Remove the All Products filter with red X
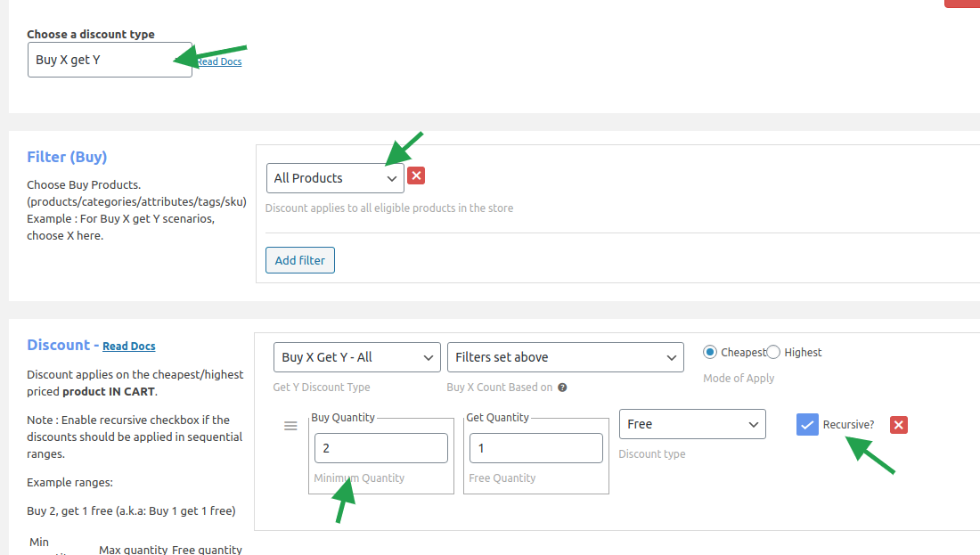Image resolution: width=980 pixels, height=555 pixels. point(416,175)
